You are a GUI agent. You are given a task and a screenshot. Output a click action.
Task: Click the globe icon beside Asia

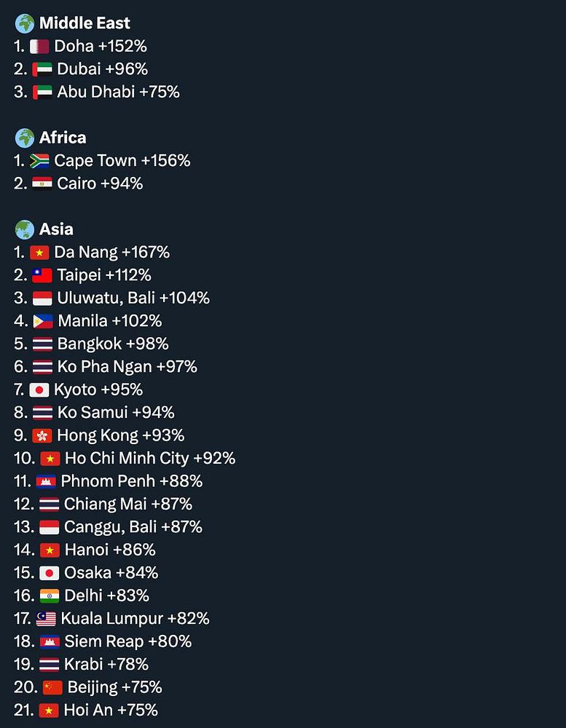point(25,229)
